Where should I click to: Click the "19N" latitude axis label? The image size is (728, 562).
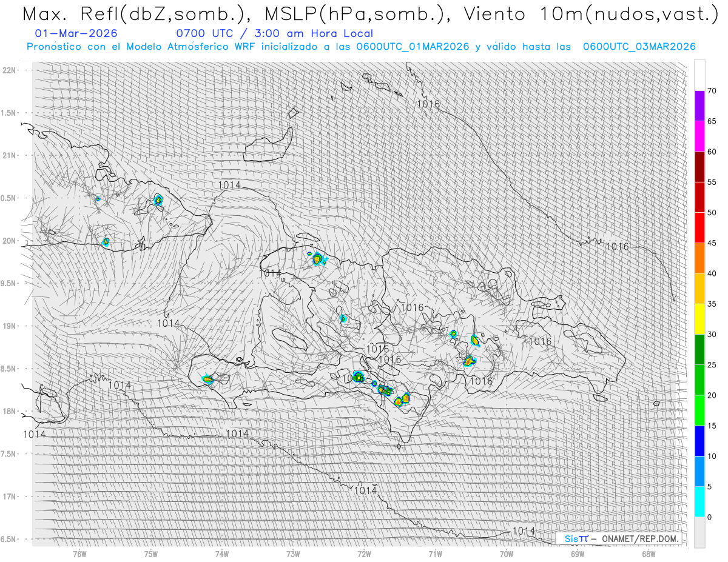coord(10,326)
